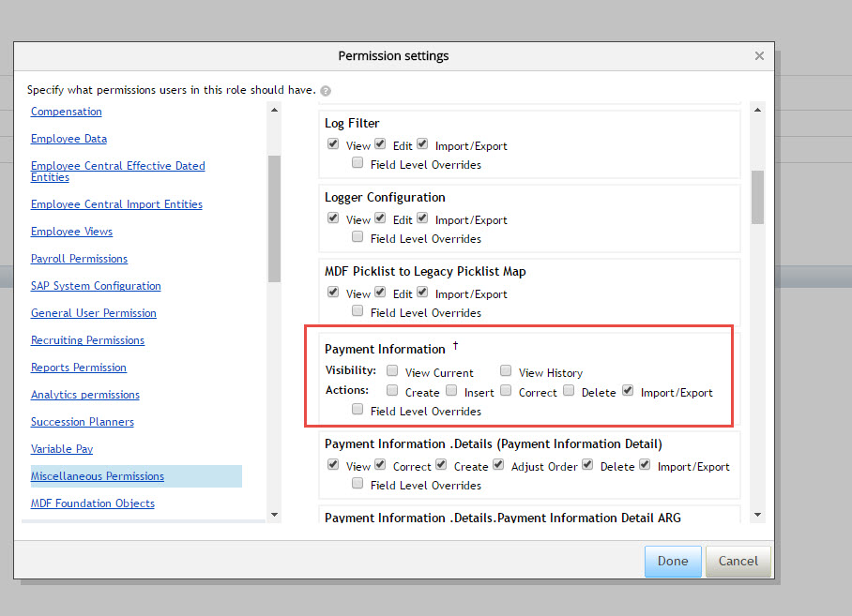Click Done to save permissions
852x616 pixels.
pos(673,562)
